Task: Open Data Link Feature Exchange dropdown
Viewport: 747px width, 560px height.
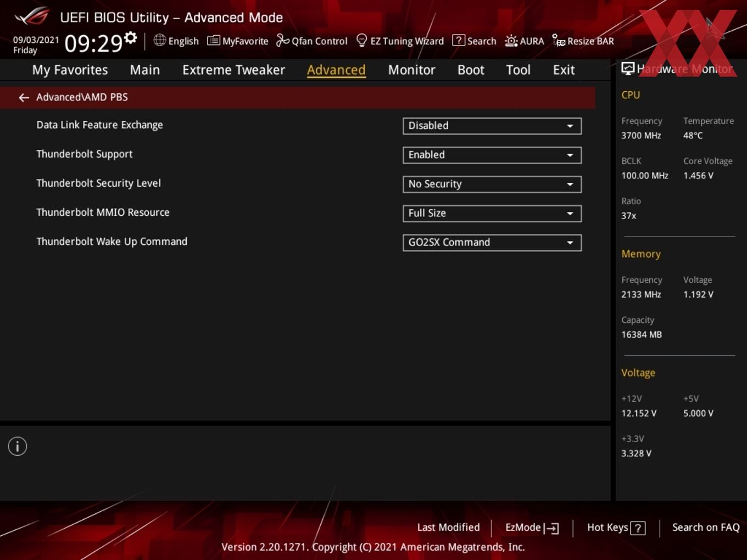Action: tap(492, 126)
